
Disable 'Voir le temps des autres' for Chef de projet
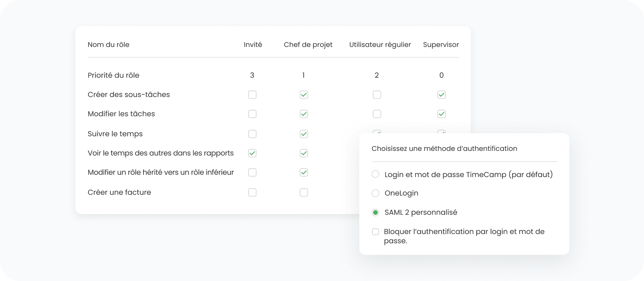[x=304, y=153]
